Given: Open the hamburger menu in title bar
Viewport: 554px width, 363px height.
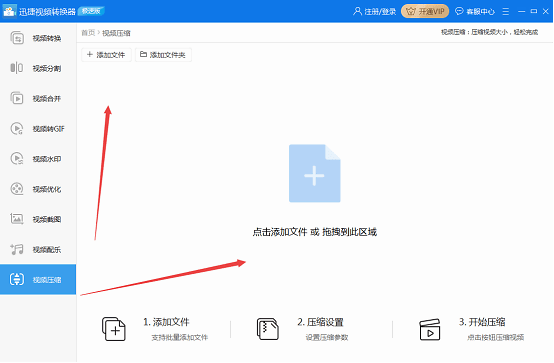Looking at the screenshot, I should click(506, 12).
